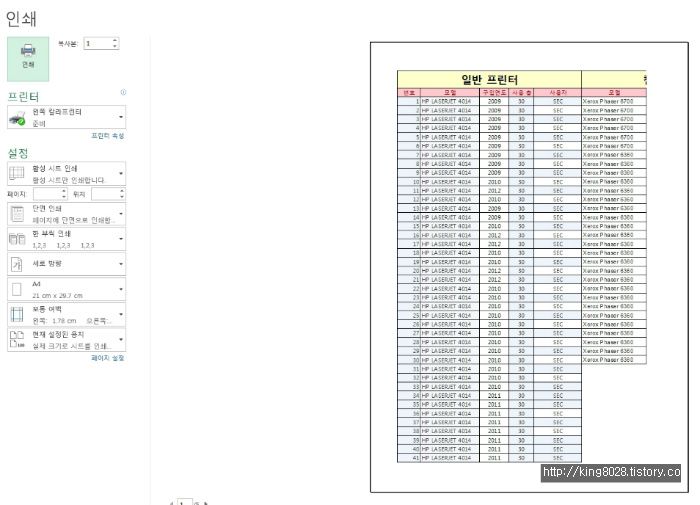This screenshot has height=505, width=700.
Task: Click up arrow on the 페이지 from field
Action: click(x=64, y=191)
